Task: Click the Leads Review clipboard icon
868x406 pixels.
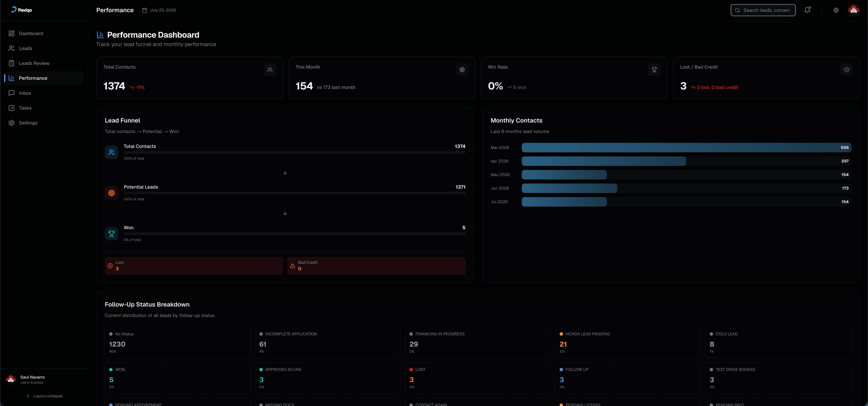Action: 12,63
